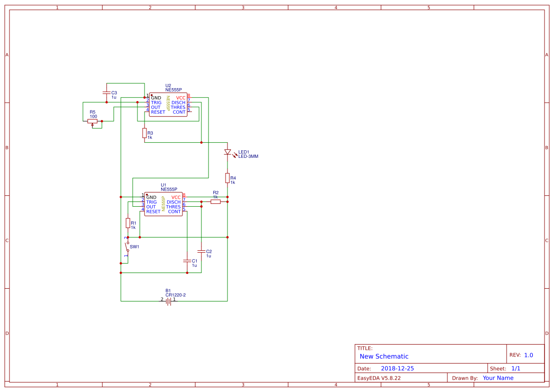The image size is (554, 392).
Task: Select the R1 resistor symbol
Action: click(128, 223)
